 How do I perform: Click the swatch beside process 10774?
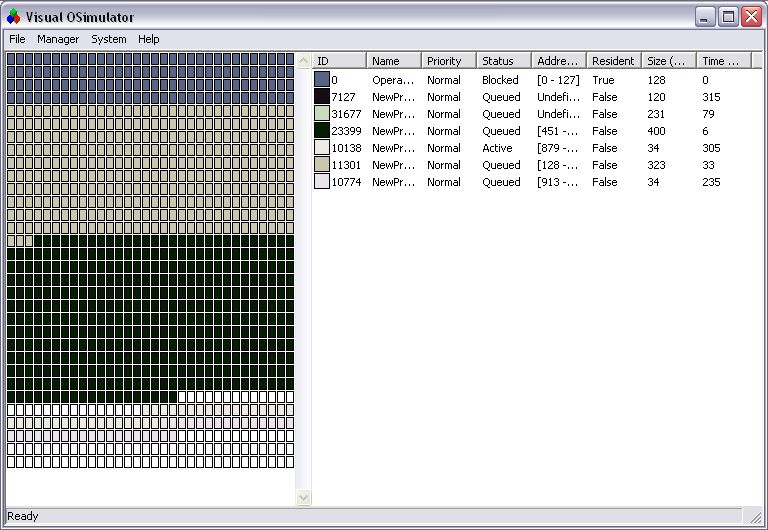click(322, 182)
